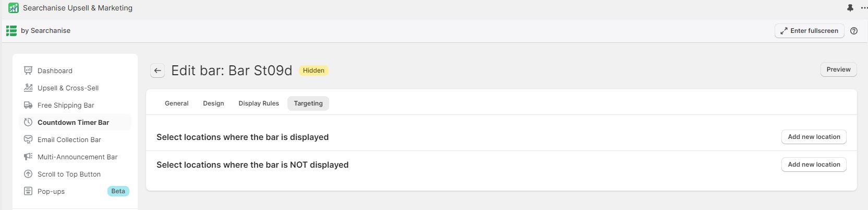Switch to the Design tab
The image size is (868, 210).
pyautogui.click(x=213, y=103)
